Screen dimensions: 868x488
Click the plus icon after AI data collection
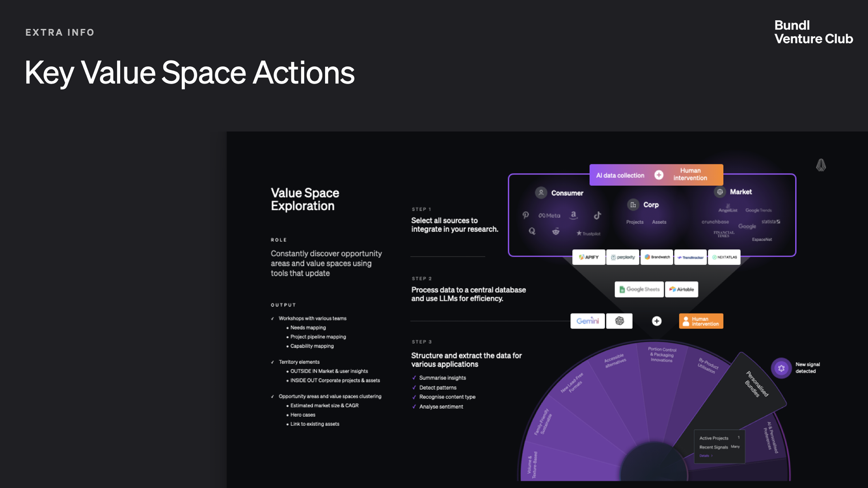(x=659, y=175)
